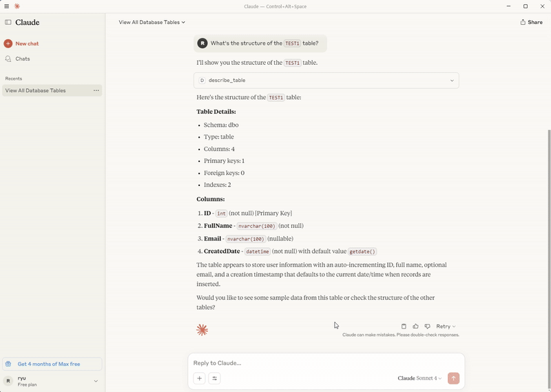Open the chat title dropdown at top
Image resolution: width=551 pixels, height=392 pixels.
pos(152,22)
